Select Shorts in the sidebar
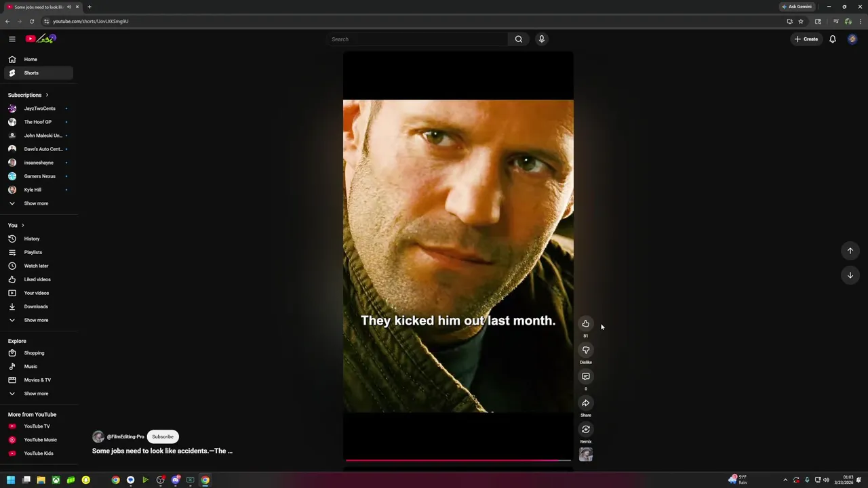The image size is (868, 488). tap(39, 73)
